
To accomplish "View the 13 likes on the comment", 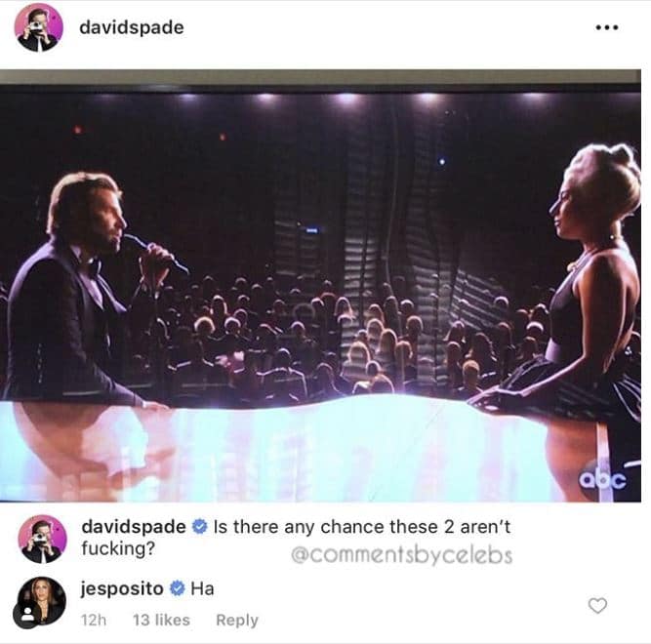I will tap(161, 620).
